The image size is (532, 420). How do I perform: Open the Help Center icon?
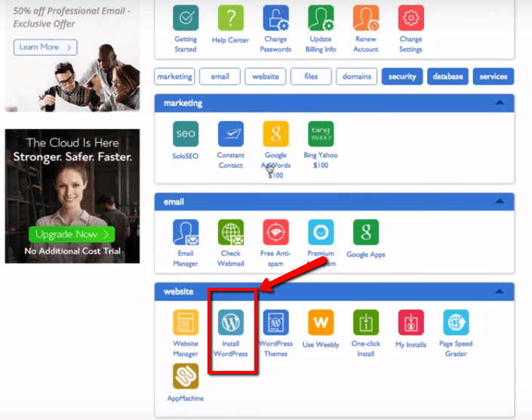click(231, 17)
